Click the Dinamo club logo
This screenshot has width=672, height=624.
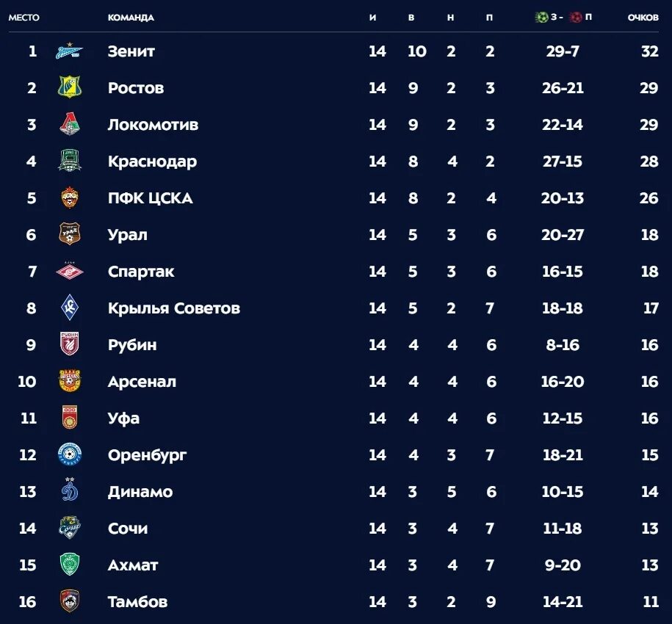tap(70, 491)
